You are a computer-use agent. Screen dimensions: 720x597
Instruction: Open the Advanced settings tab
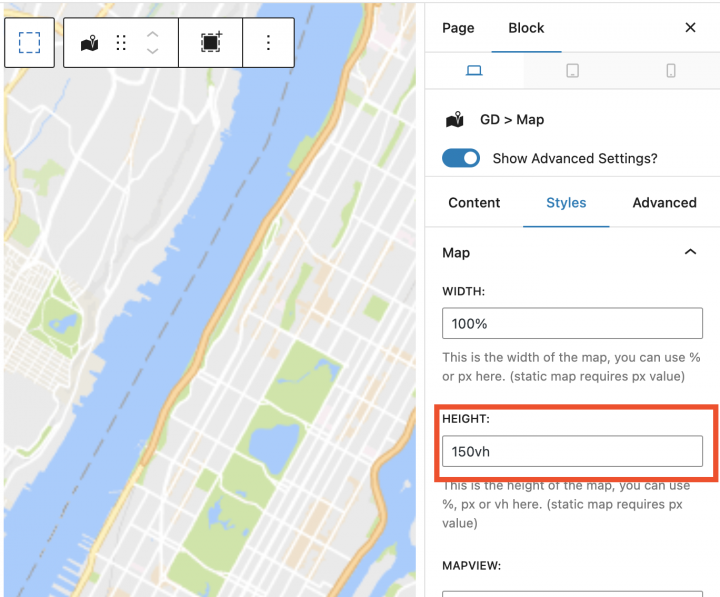click(664, 202)
